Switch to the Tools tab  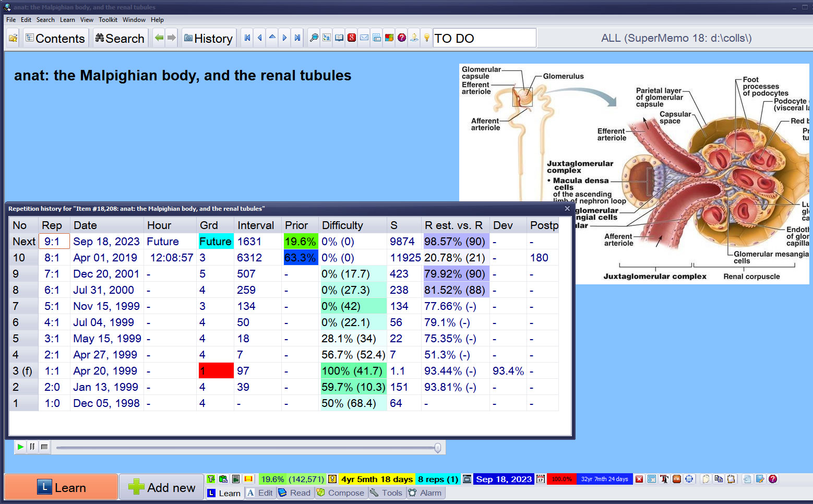click(387, 493)
